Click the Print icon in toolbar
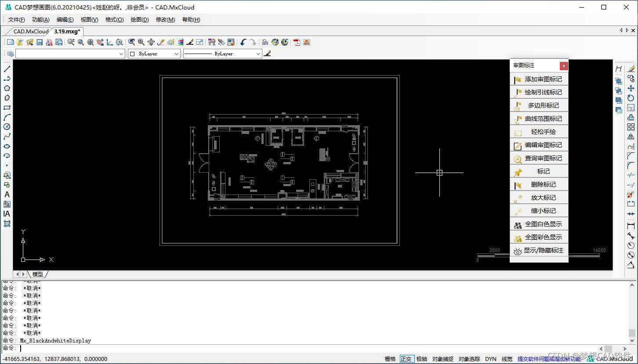 coord(265,42)
